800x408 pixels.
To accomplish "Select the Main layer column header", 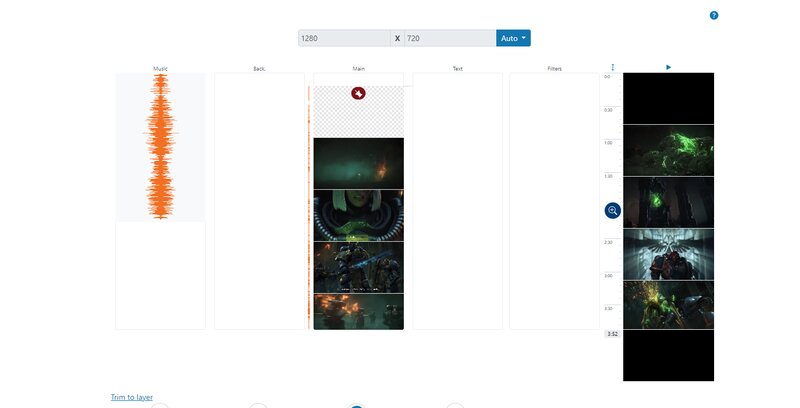I will pyautogui.click(x=358, y=68).
